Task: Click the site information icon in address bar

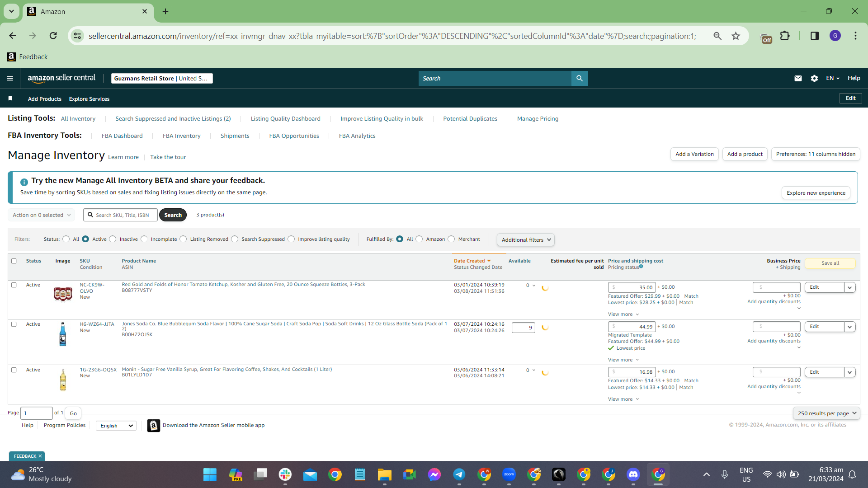Action: pos(78,36)
